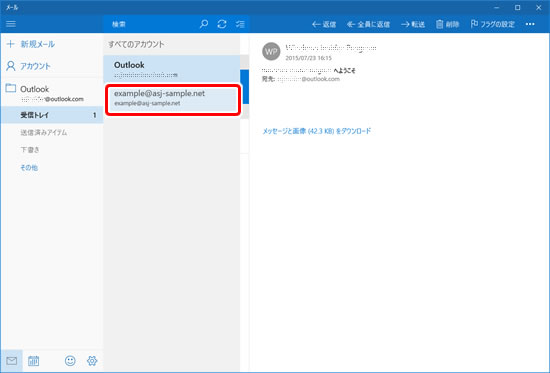Switch to the Mail app icon
This screenshot has width=550, height=373.
click(x=12, y=361)
